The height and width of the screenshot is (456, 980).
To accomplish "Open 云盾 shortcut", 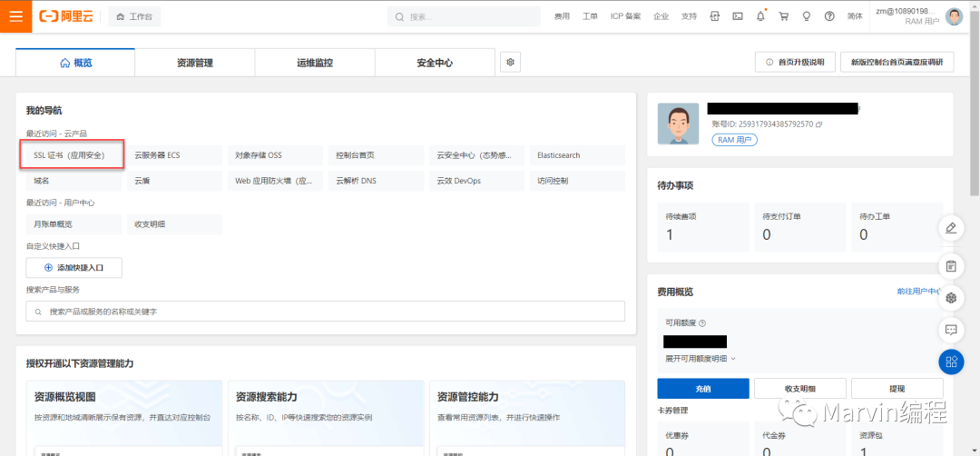I will (x=174, y=181).
